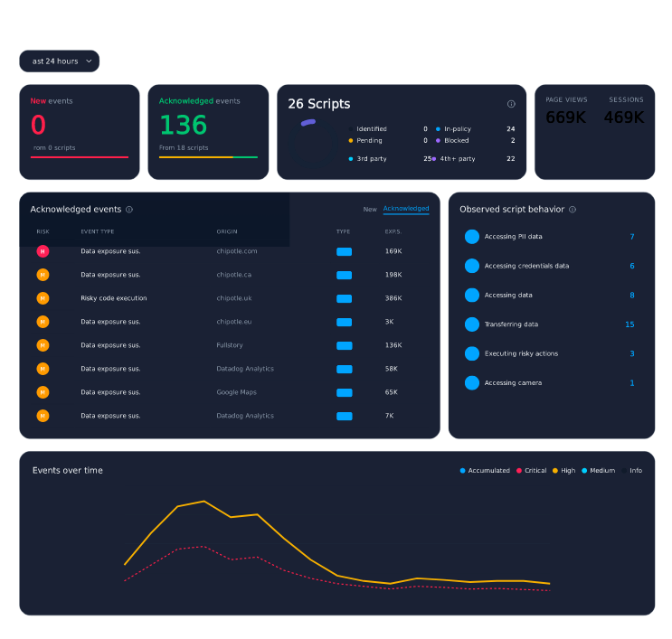Toggle Medium series in chart legend

(x=598, y=471)
